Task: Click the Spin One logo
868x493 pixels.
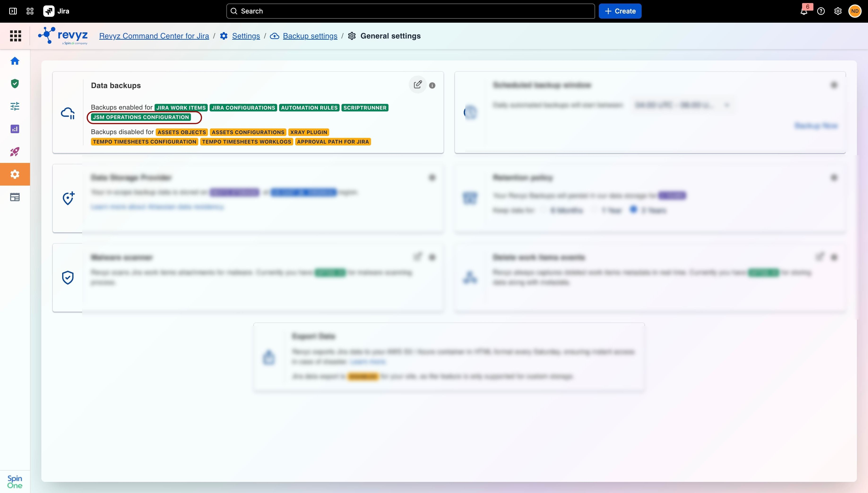Action: (x=15, y=482)
